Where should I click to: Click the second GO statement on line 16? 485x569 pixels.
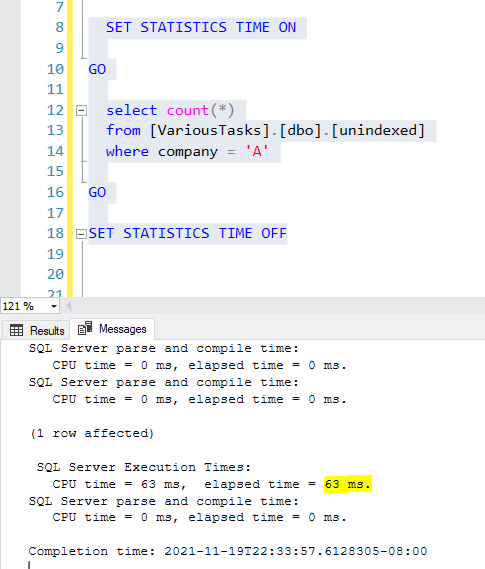97,192
